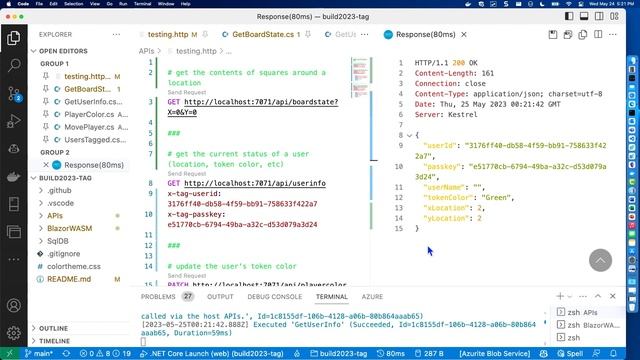Click the editor minimap preview
640x360 pixels.
click(x=360, y=78)
